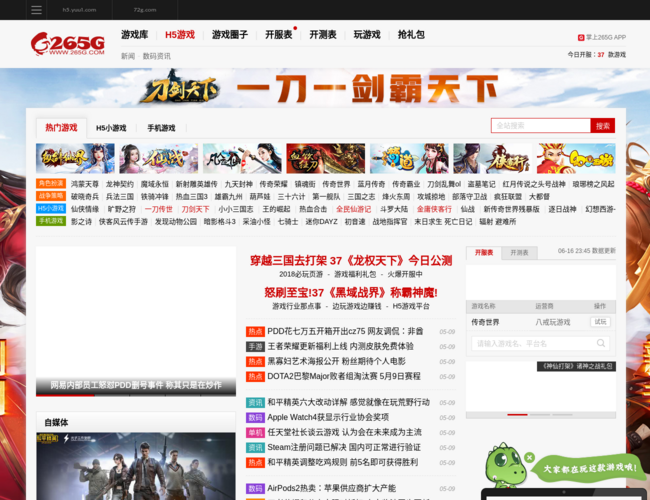This screenshot has height=500, width=650.
Task: Click the first game thumbnail in hot games row
Action: point(75,159)
